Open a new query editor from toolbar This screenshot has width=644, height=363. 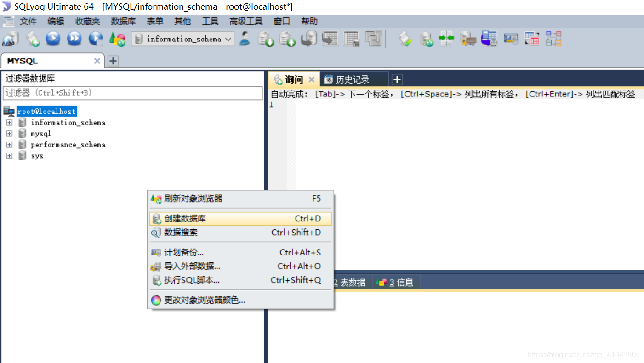pyautogui.click(x=33, y=39)
